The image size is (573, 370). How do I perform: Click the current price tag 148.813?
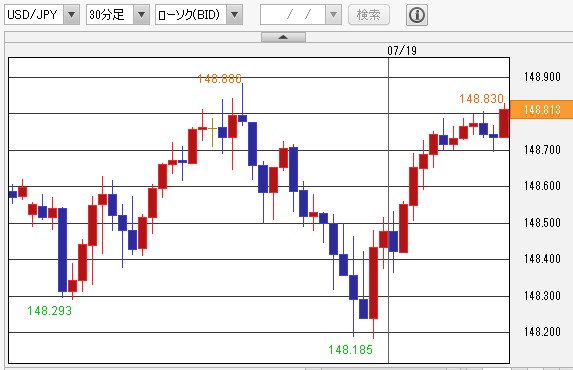[x=542, y=109]
